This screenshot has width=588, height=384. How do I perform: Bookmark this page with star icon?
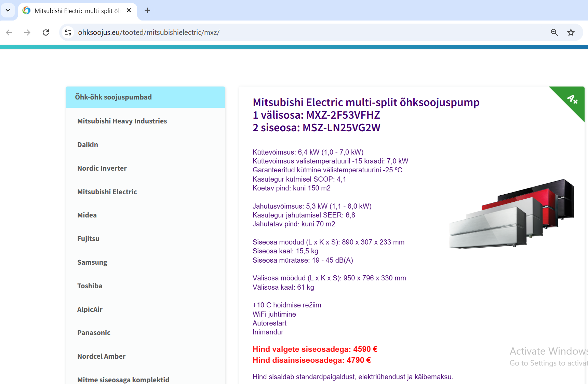coord(571,32)
